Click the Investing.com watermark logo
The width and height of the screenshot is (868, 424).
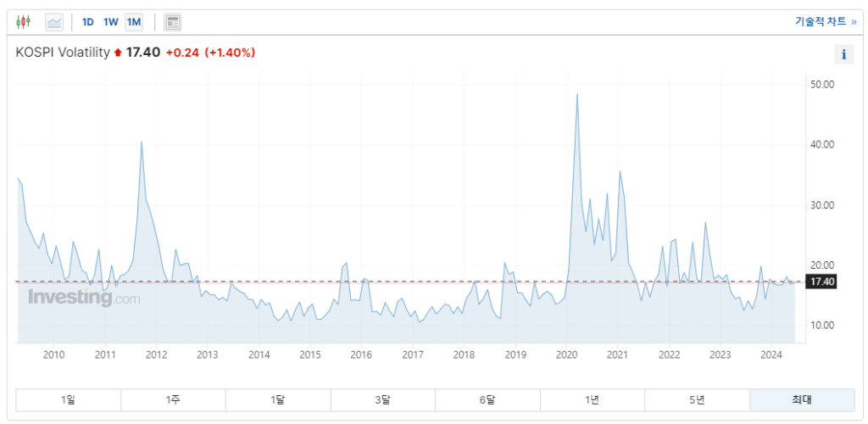tap(84, 298)
